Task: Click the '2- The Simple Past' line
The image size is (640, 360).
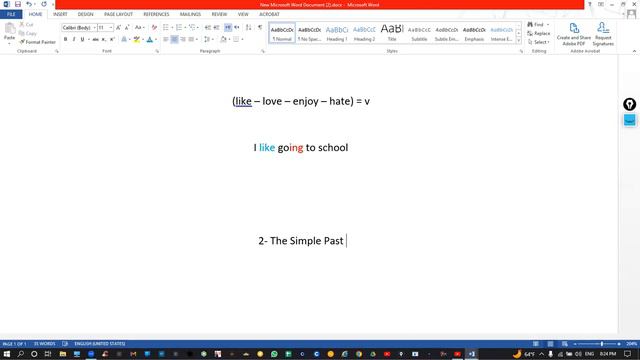Action: tap(301, 241)
